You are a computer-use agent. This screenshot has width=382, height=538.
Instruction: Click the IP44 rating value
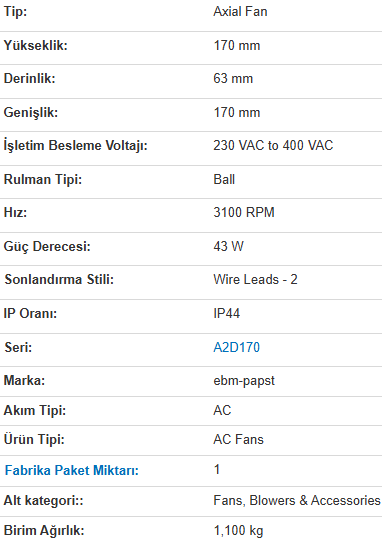pos(227,313)
